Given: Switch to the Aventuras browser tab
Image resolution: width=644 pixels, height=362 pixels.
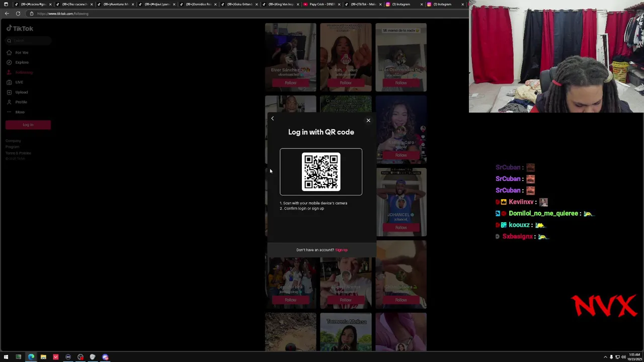Looking at the screenshot, I should [116, 4].
